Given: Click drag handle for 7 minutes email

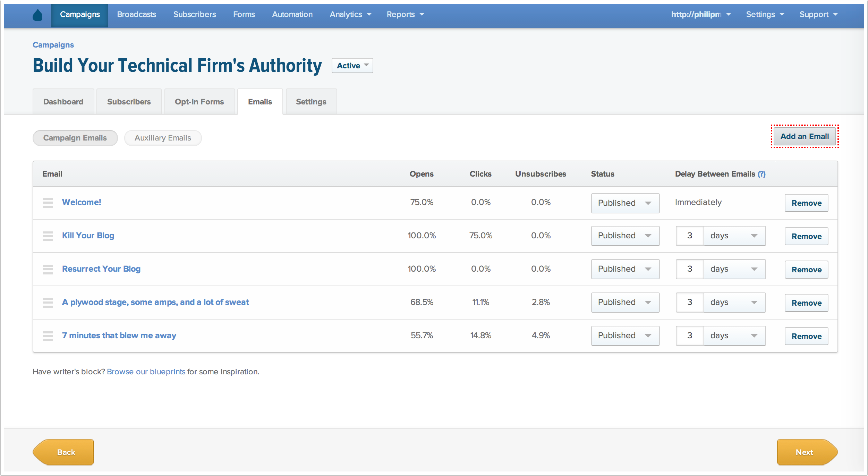Looking at the screenshot, I should [x=48, y=336].
